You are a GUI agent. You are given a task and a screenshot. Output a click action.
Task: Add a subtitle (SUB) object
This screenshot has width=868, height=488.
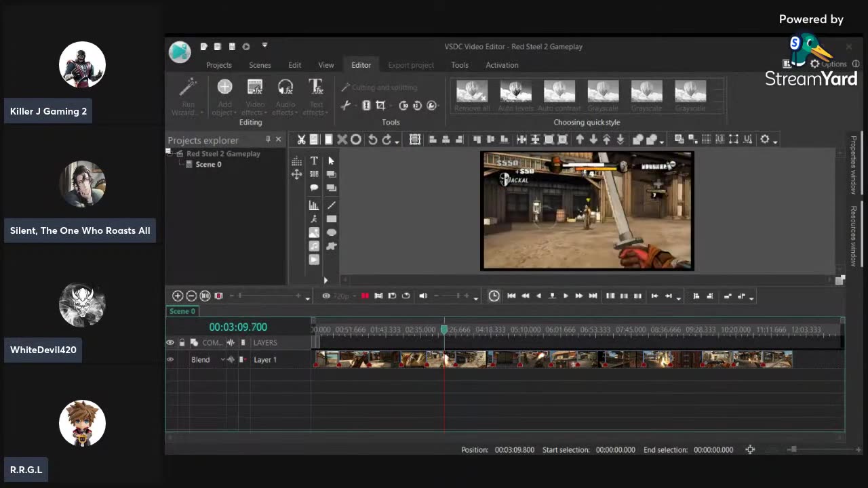click(x=314, y=174)
